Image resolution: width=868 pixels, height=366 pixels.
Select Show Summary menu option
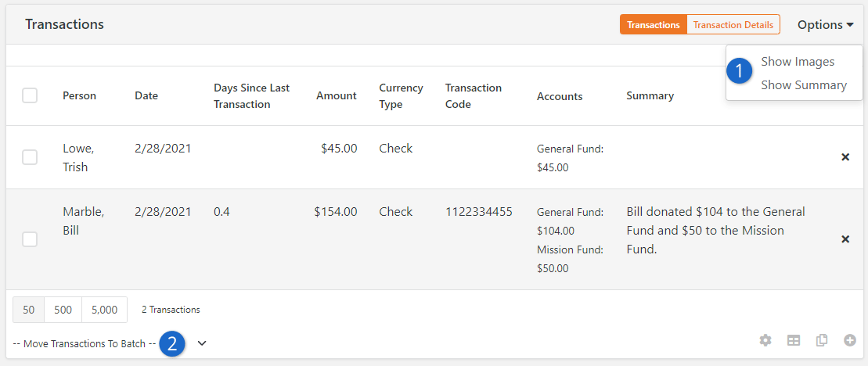click(804, 85)
